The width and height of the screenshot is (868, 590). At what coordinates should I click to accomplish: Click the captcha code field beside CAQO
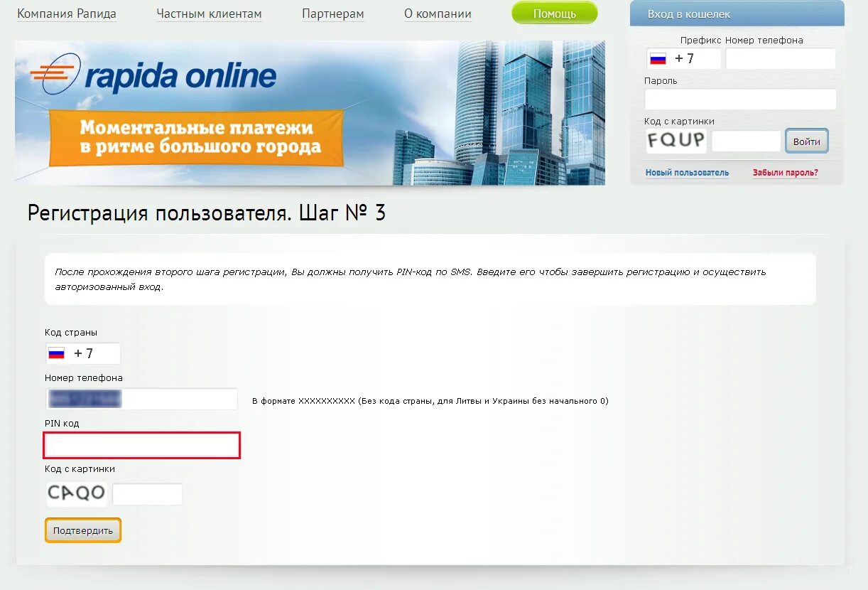point(148,494)
